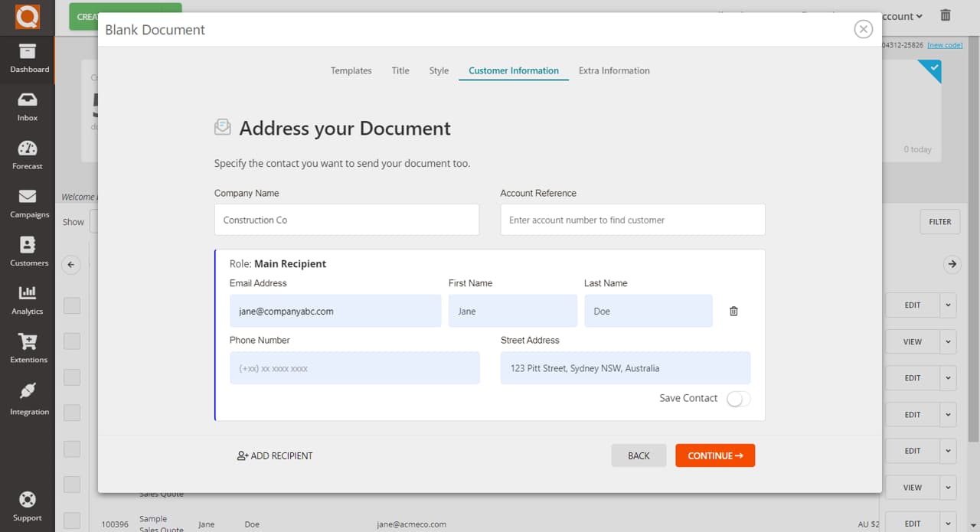Open the Analytics section
The image size is (980, 532).
(x=28, y=300)
